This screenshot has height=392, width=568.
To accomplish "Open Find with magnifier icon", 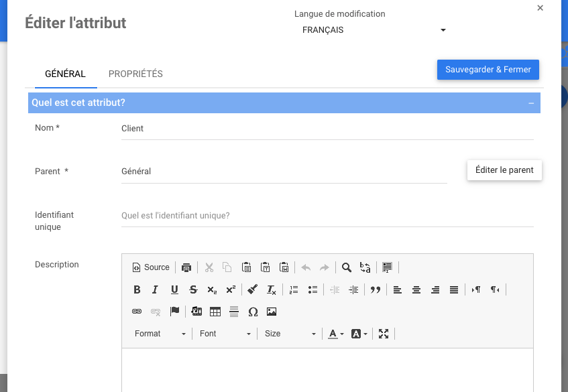I will 347,267.
